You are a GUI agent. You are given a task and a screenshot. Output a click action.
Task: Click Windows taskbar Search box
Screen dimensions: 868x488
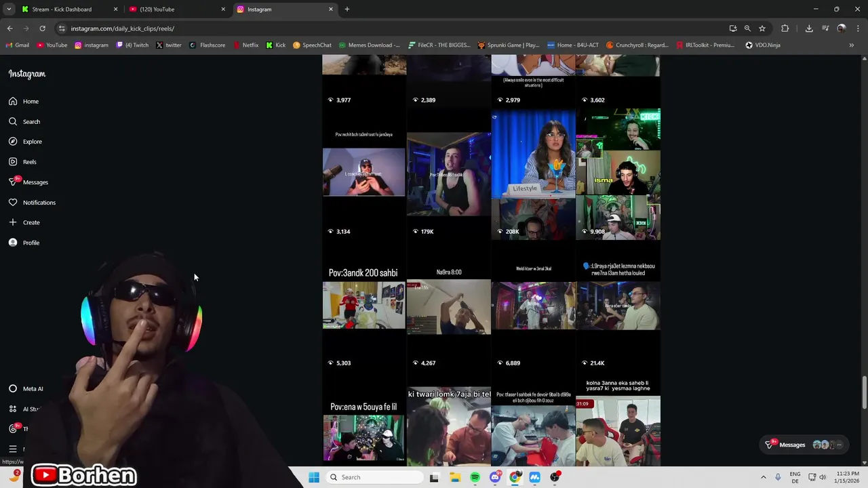pos(374,477)
